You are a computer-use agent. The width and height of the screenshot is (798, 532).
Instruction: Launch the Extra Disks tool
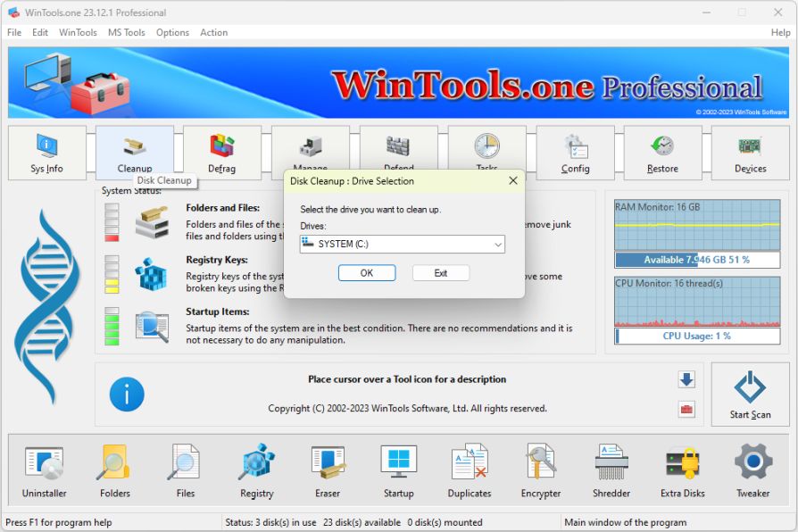click(x=683, y=470)
